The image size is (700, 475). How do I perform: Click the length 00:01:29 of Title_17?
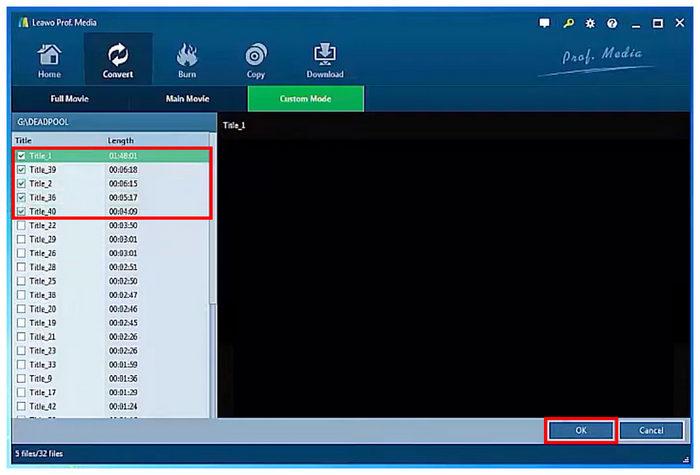[x=123, y=392]
